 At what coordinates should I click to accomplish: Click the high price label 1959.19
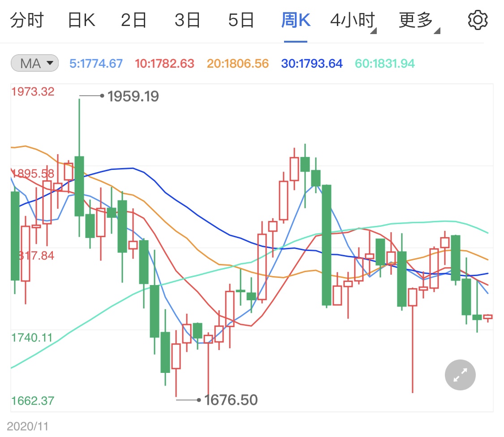(x=133, y=96)
